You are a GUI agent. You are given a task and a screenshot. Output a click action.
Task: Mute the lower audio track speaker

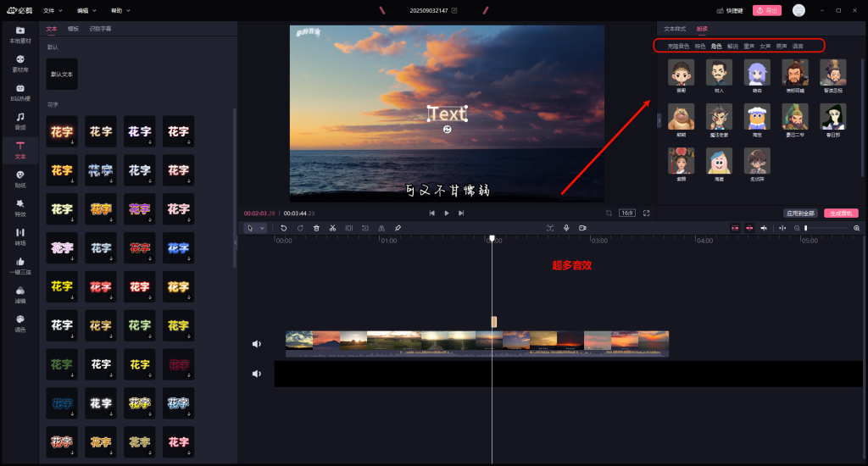(257, 374)
